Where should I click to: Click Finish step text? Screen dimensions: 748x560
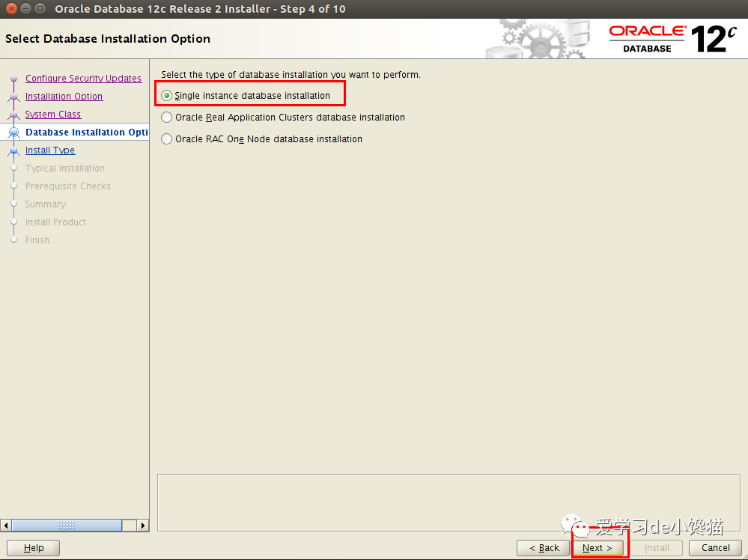click(37, 240)
